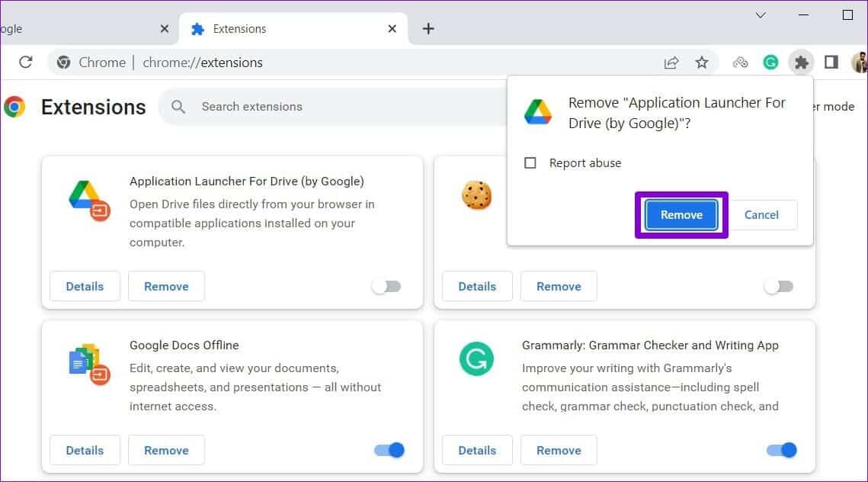
Task: Click the Drive icon in the remove dialog
Action: pos(538,112)
